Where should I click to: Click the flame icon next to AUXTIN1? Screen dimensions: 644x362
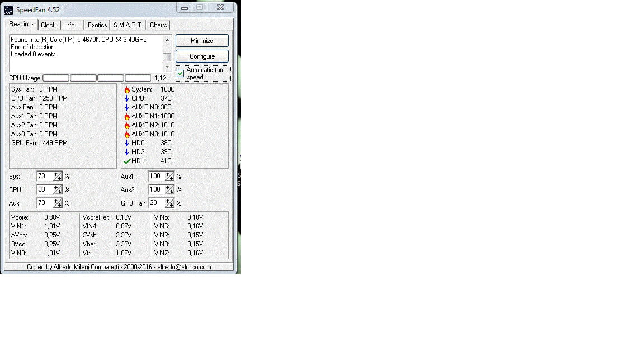click(127, 117)
